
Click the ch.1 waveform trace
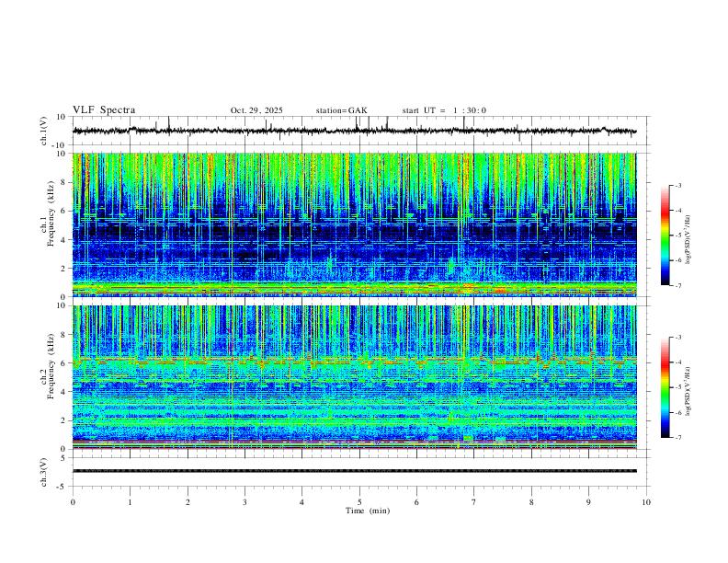click(x=354, y=131)
